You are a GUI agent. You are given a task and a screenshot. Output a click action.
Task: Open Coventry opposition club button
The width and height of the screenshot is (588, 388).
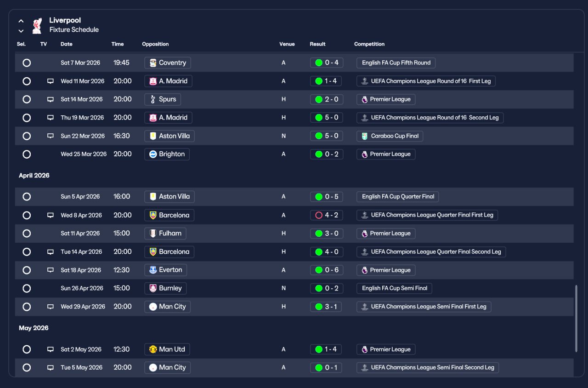point(168,63)
